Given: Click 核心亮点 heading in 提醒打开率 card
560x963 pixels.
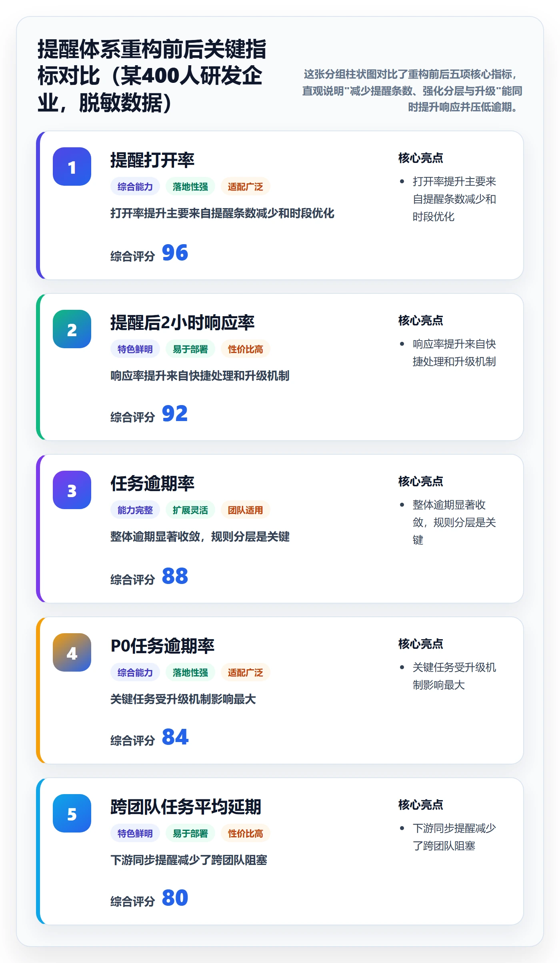Looking at the screenshot, I should (421, 158).
